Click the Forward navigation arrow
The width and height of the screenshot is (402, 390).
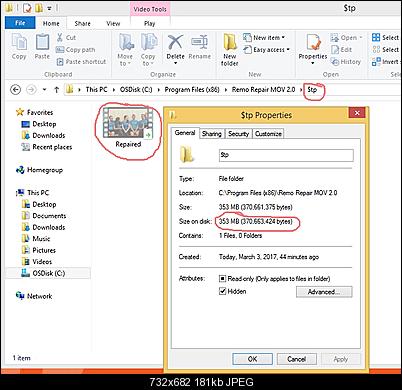tap(31, 90)
